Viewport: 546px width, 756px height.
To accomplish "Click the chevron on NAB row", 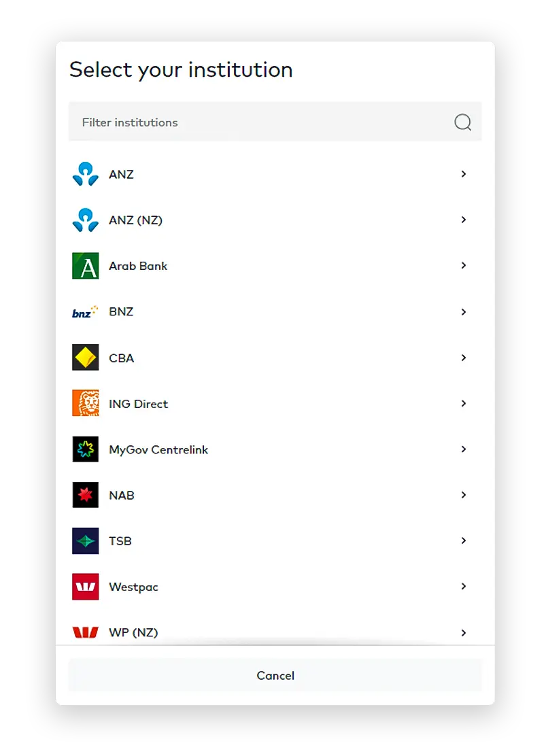I will [x=464, y=495].
